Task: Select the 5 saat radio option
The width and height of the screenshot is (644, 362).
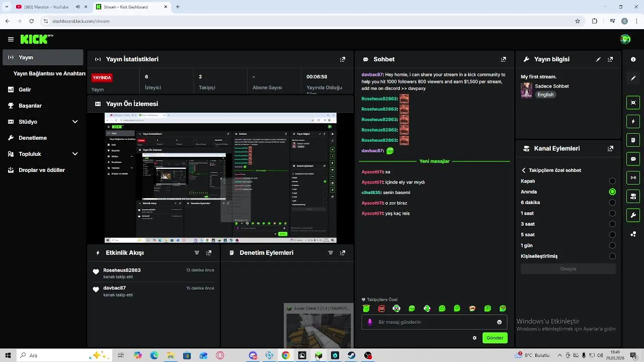Action: (612, 235)
